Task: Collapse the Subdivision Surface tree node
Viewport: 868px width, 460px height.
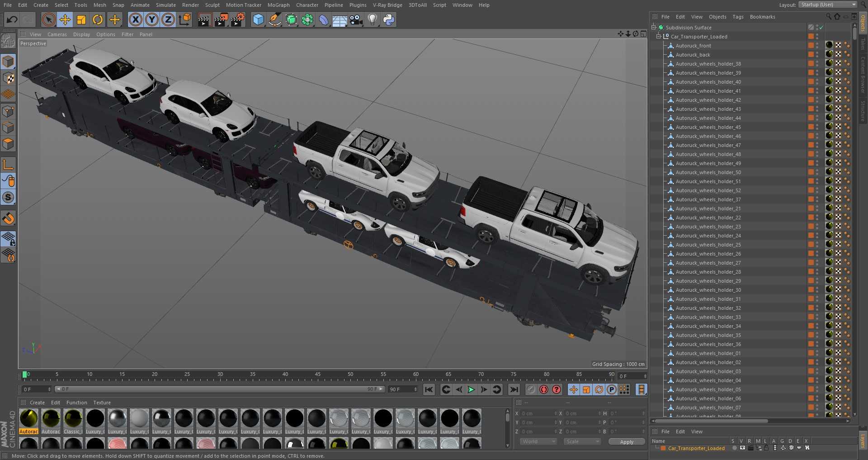Action: 654,28
